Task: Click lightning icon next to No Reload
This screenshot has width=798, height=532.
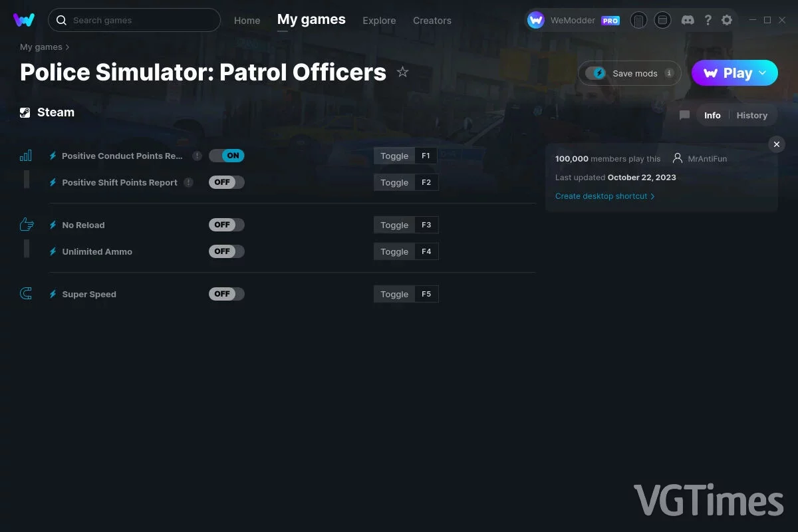Action: [53, 225]
